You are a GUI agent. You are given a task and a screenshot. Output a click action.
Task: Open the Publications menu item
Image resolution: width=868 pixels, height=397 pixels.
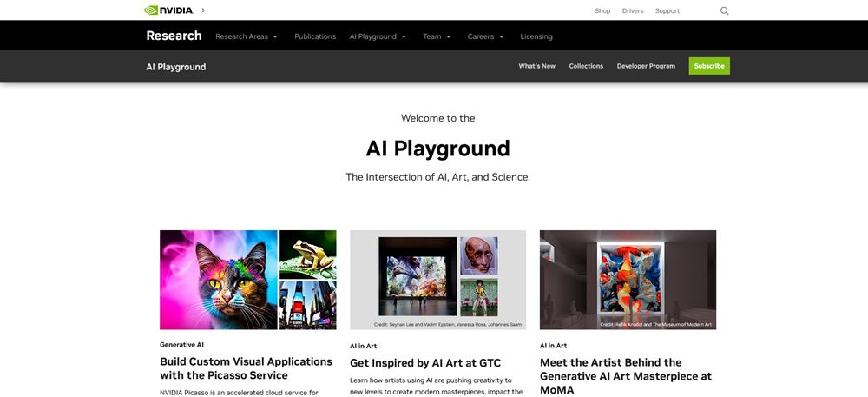pyautogui.click(x=315, y=36)
